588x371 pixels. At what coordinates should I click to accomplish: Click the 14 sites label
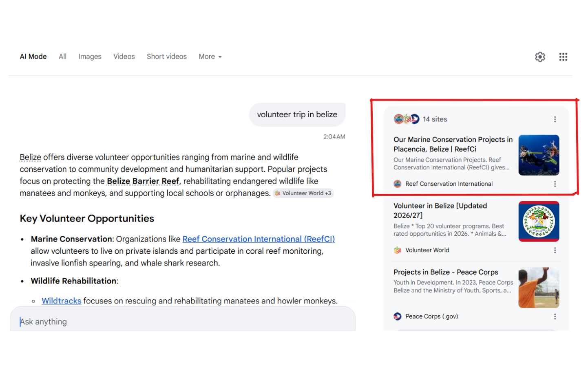pyautogui.click(x=435, y=119)
